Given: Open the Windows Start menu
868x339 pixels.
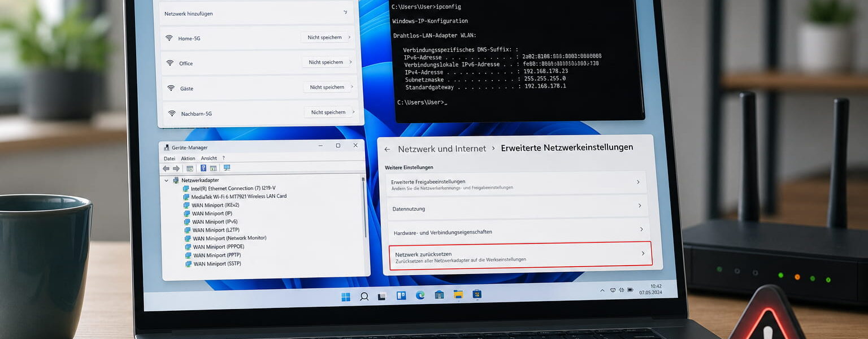Looking at the screenshot, I should [x=346, y=297].
